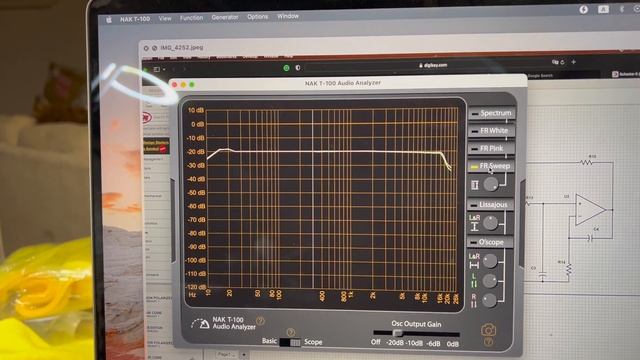The image size is (640, 360).
Task: Click the O'scope L channel knob
Action: coord(490,281)
